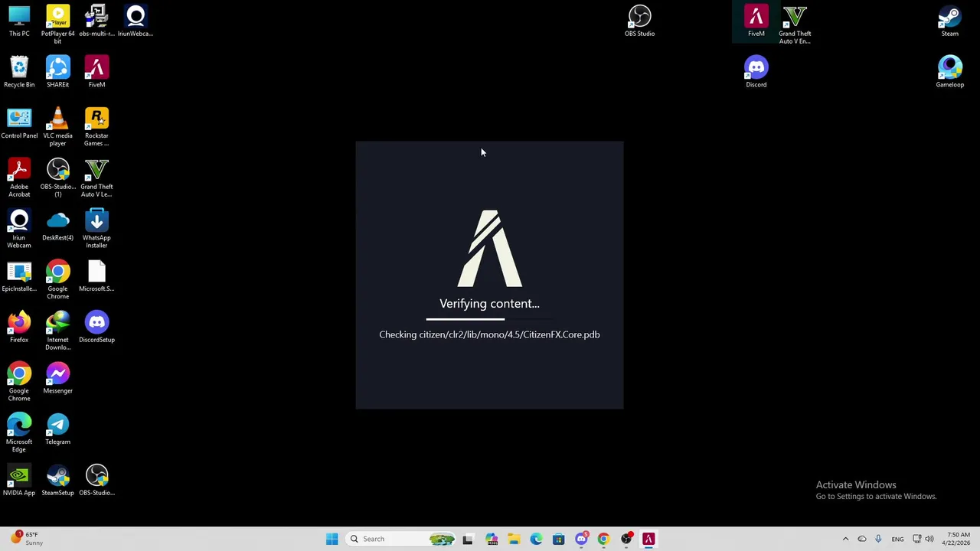Screen dimensions: 980x551
Task: Open Microsoft Store from the taskbar
Action: (558, 539)
